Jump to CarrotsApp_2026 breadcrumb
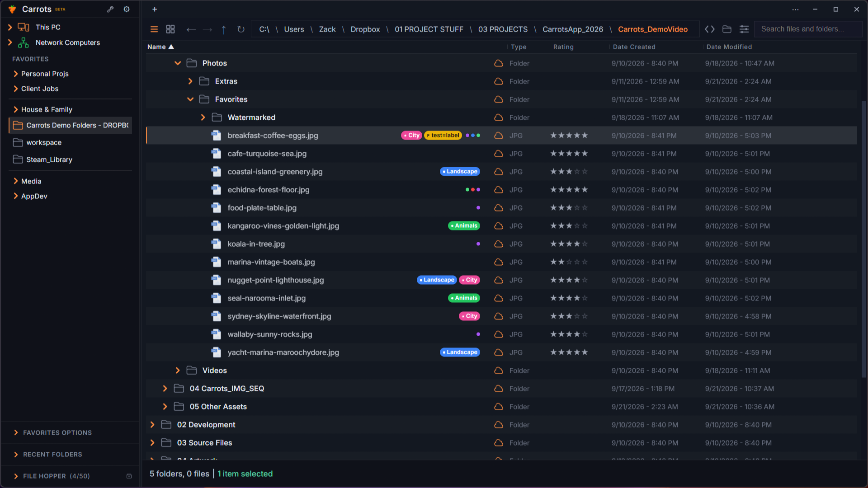The image size is (868, 488). pos(573,29)
